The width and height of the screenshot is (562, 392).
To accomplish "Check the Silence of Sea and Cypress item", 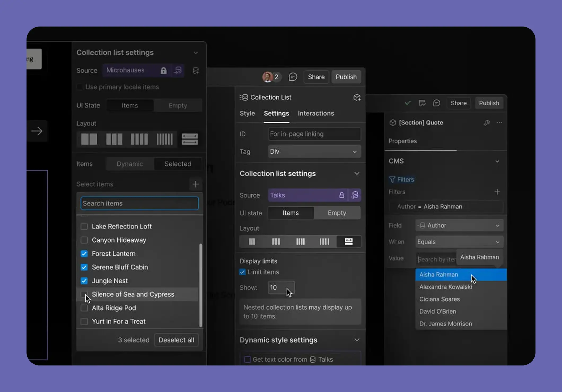I will [x=84, y=294].
